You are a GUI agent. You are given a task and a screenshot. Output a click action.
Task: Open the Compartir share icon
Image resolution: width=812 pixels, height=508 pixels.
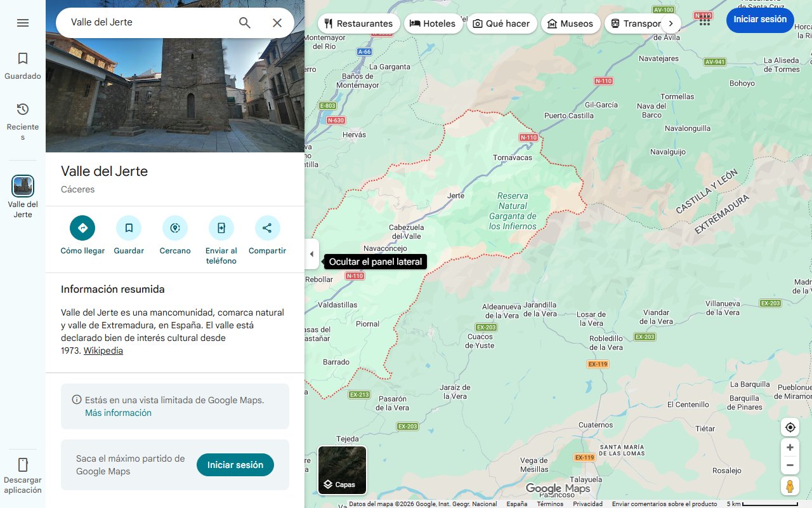click(267, 227)
